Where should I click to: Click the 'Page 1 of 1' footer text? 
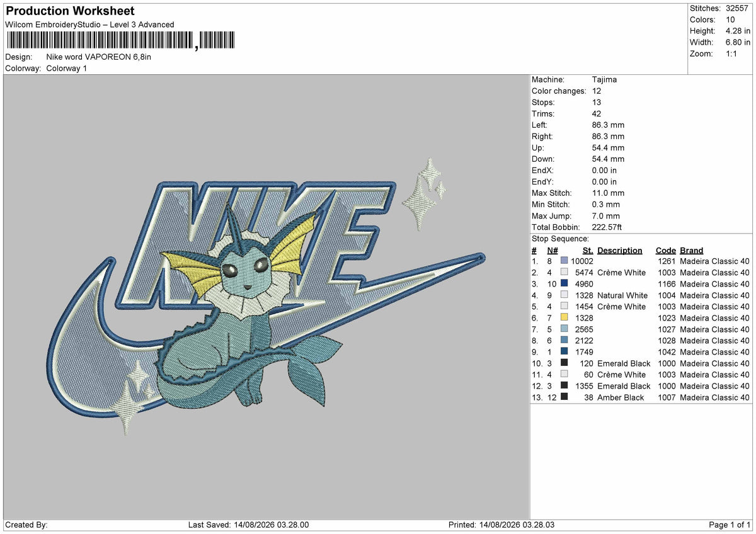(730, 525)
